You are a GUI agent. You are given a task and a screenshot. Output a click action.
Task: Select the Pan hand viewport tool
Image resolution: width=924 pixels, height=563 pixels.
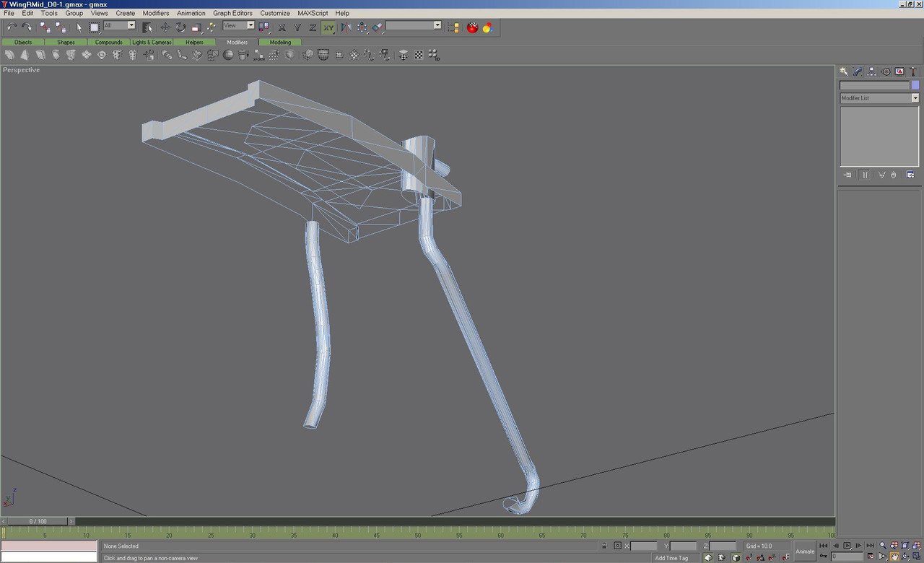pos(894,557)
